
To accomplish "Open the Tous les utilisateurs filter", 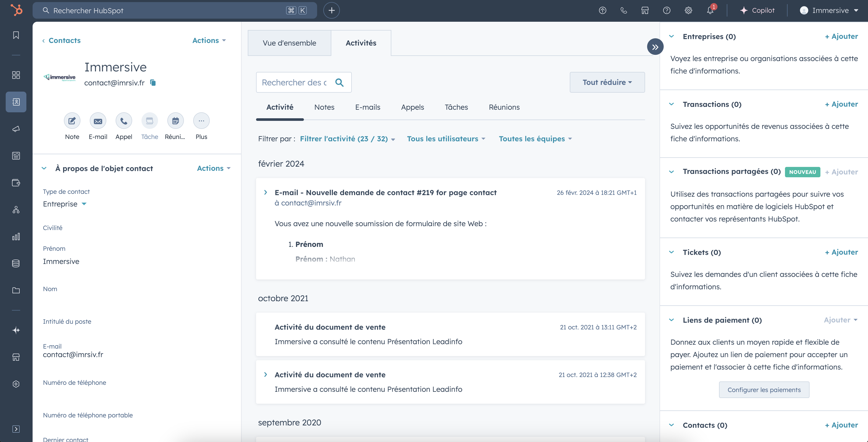I will [446, 139].
